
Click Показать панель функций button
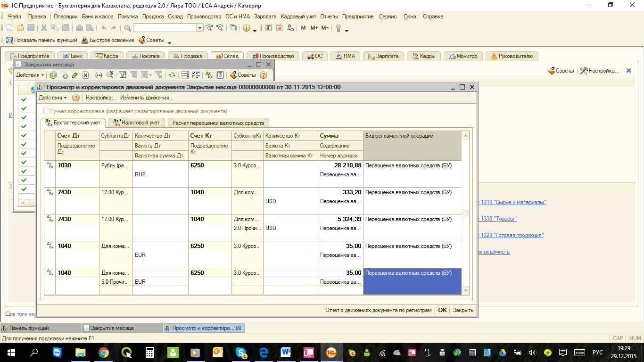[41, 40]
